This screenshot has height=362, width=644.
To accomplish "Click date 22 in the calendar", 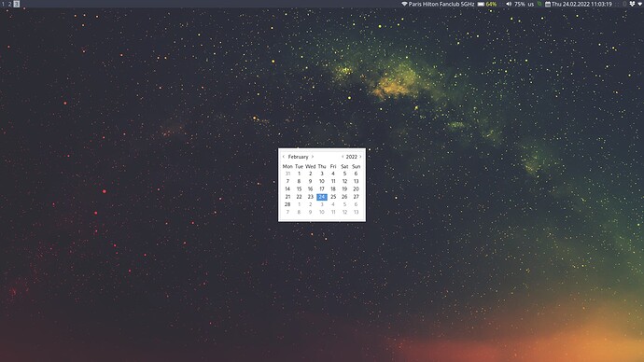I will coord(299,197).
